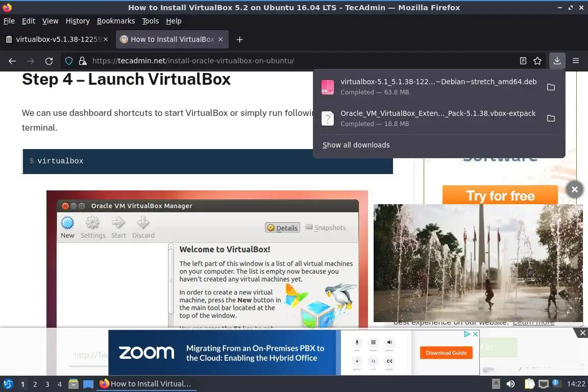The height and width of the screenshot is (392, 588).
Task: Open the Tools menu
Action: pyautogui.click(x=151, y=21)
